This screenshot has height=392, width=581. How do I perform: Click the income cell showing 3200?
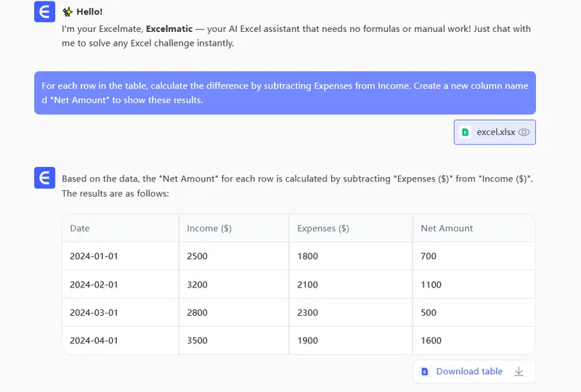tap(198, 285)
